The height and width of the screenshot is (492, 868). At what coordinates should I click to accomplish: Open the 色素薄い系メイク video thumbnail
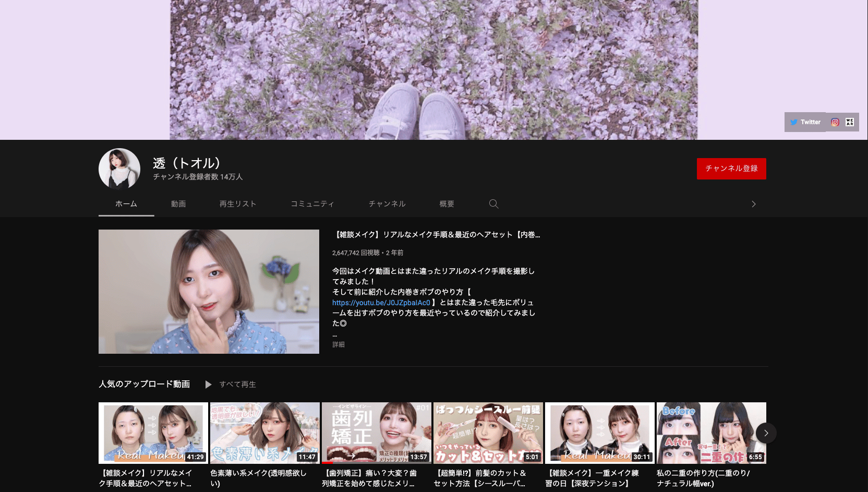[264, 433]
